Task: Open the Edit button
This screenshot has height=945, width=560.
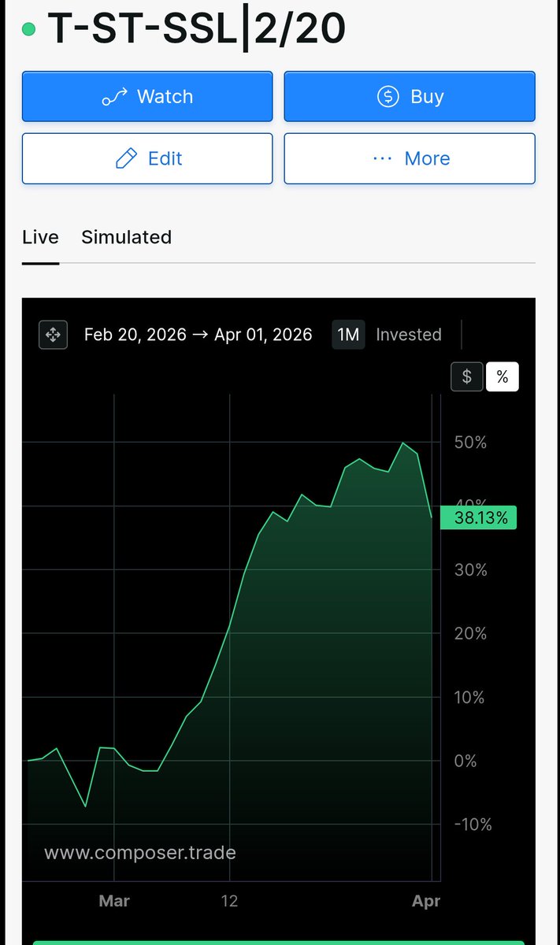Action: [147, 158]
